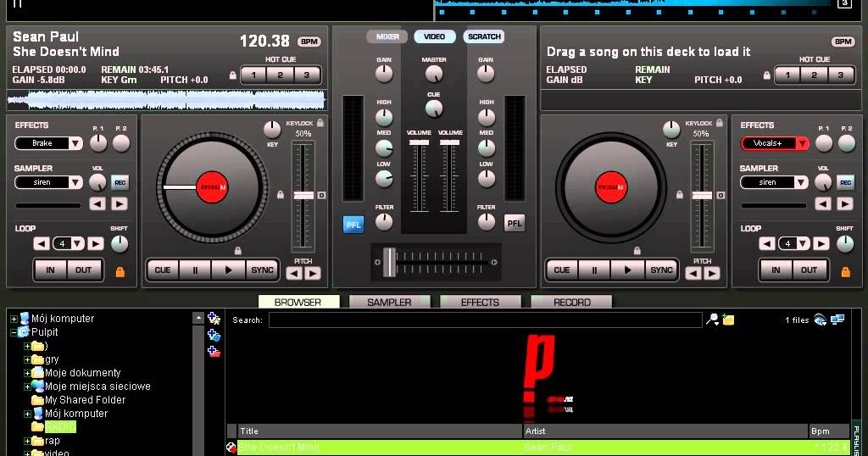868x456 pixels.
Task: Open left deck Brake effect dropdown
Action: coord(75,143)
